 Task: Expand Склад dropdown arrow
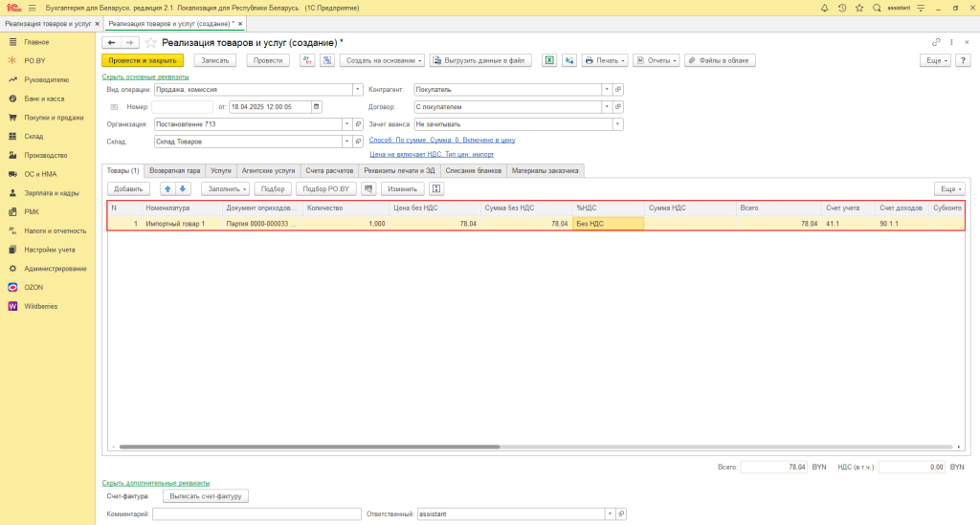pos(346,142)
